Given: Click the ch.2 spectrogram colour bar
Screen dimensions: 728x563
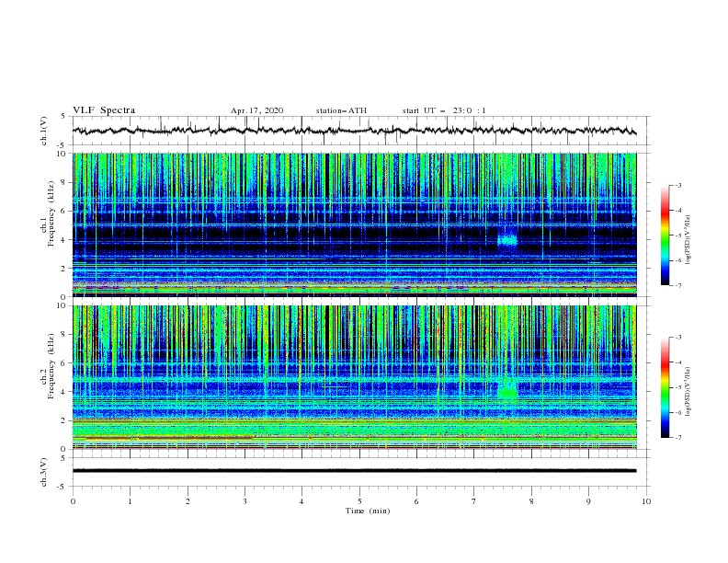Looking at the screenshot, I should pos(665,387).
